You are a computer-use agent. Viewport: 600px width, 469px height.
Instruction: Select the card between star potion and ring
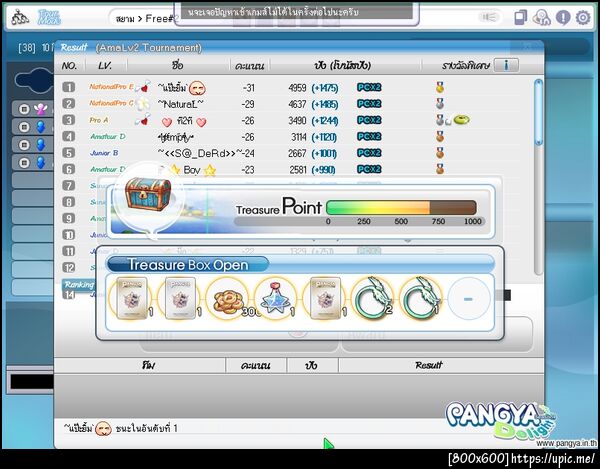click(325, 298)
